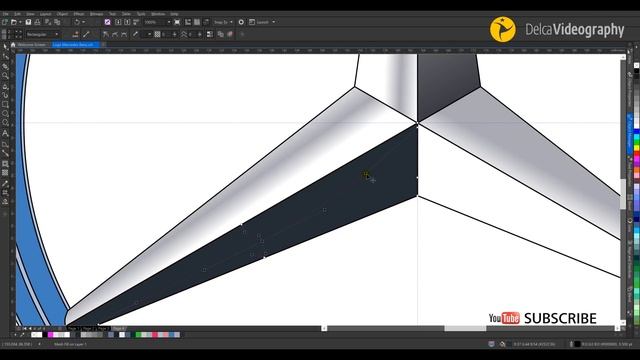This screenshot has width=640, height=360.
Task: Toggle show guidelines in toolbar
Action: (x=206, y=22)
